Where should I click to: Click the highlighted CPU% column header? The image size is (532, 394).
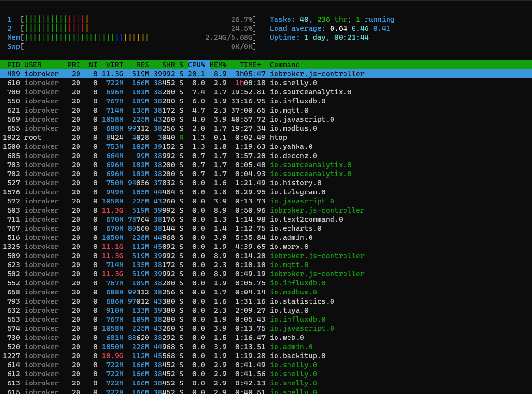199,65
